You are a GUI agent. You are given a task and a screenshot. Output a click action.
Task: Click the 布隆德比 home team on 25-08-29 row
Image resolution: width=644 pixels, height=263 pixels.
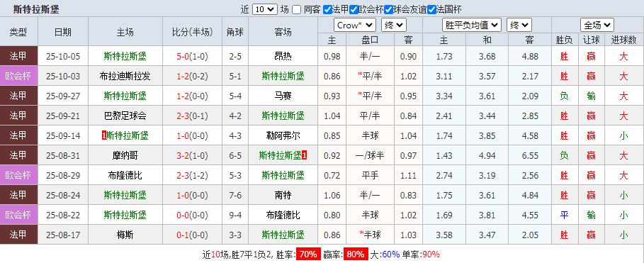(x=125, y=176)
